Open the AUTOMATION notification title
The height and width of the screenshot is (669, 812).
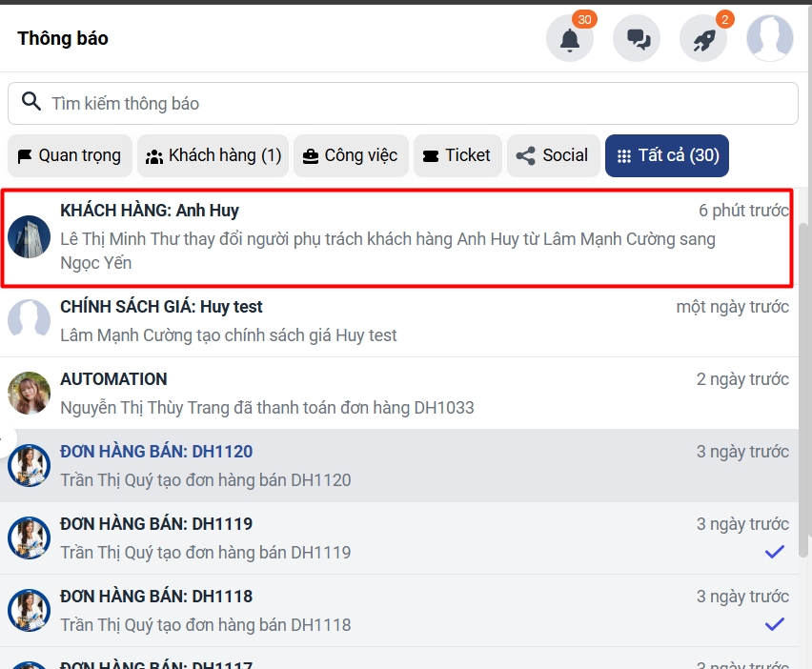113,379
